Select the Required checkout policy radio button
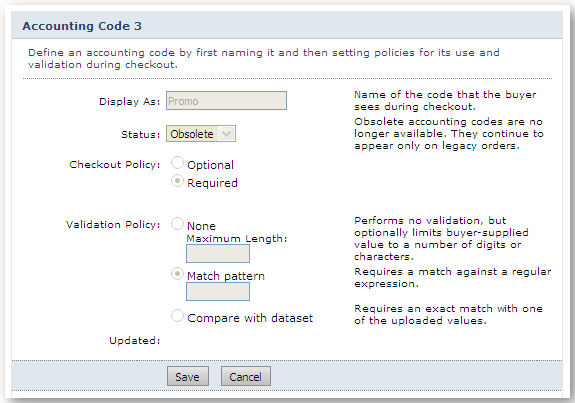Image resolution: width=575 pixels, height=403 pixels. [177, 181]
